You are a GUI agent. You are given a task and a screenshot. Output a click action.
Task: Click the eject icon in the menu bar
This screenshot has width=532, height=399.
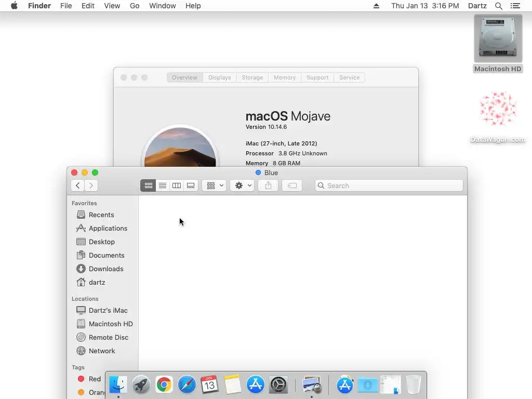(x=376, y=6)
